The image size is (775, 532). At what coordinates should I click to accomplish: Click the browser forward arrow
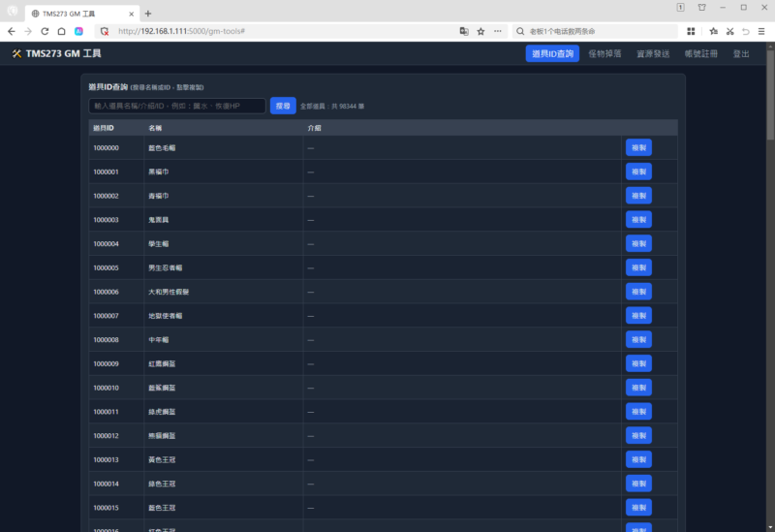[x=28, y=31]
